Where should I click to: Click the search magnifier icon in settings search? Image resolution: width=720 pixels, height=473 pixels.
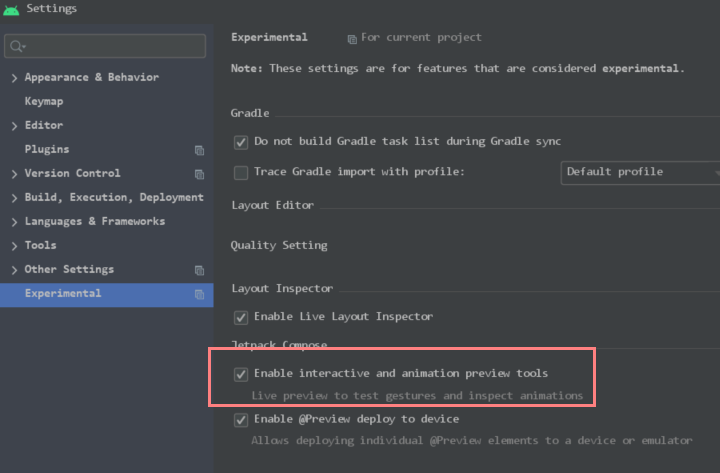tap(17, 46)
